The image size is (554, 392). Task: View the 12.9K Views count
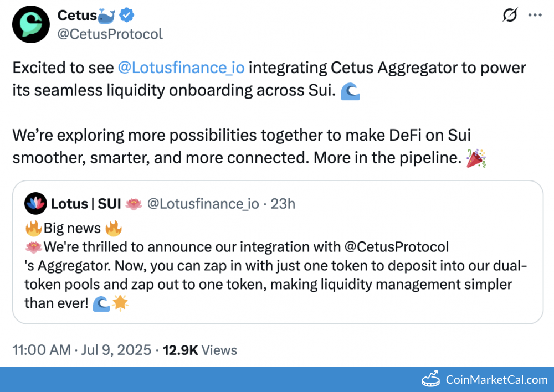[199, 350]
